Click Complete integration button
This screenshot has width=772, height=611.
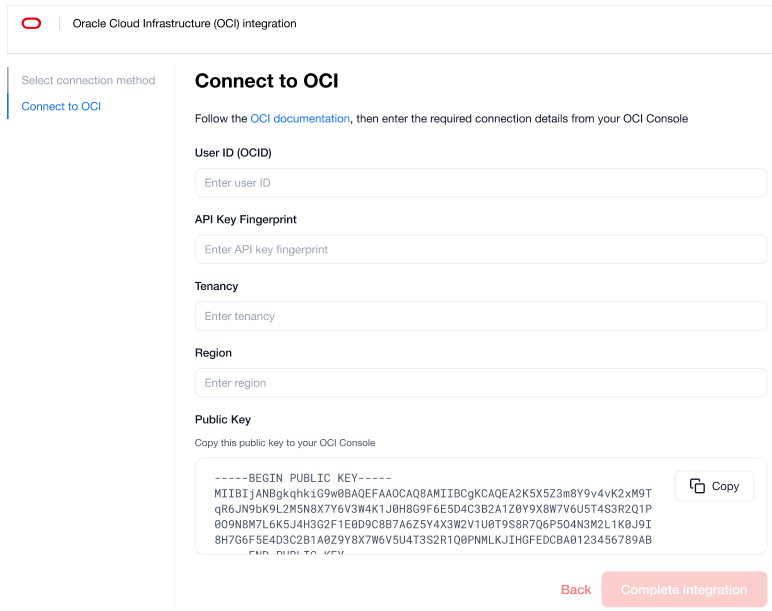(x=684, y=590)
